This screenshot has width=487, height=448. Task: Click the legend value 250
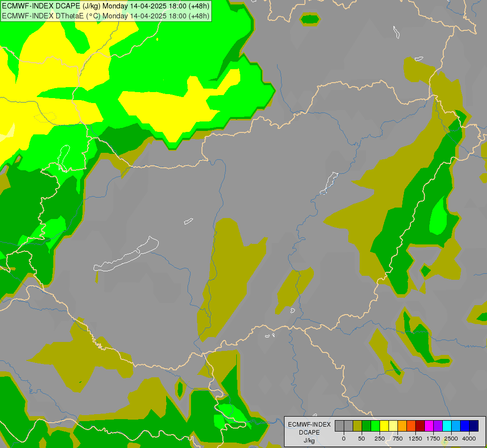380,439
